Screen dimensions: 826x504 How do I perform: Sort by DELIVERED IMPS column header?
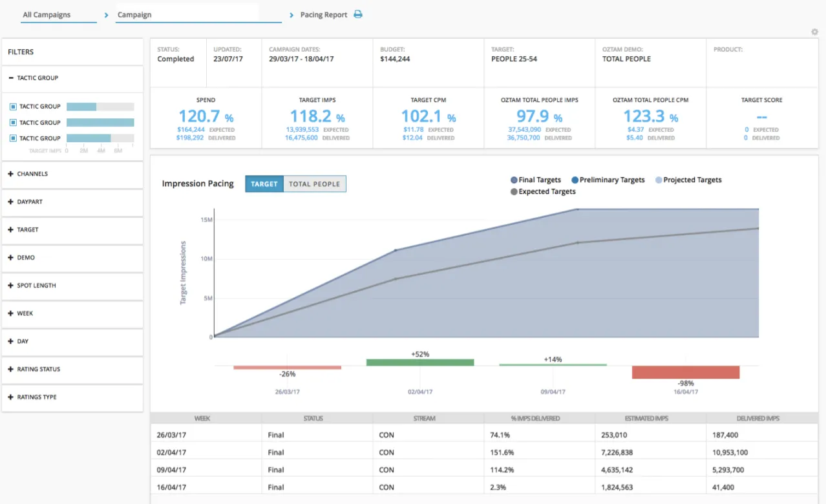[758, 419]
